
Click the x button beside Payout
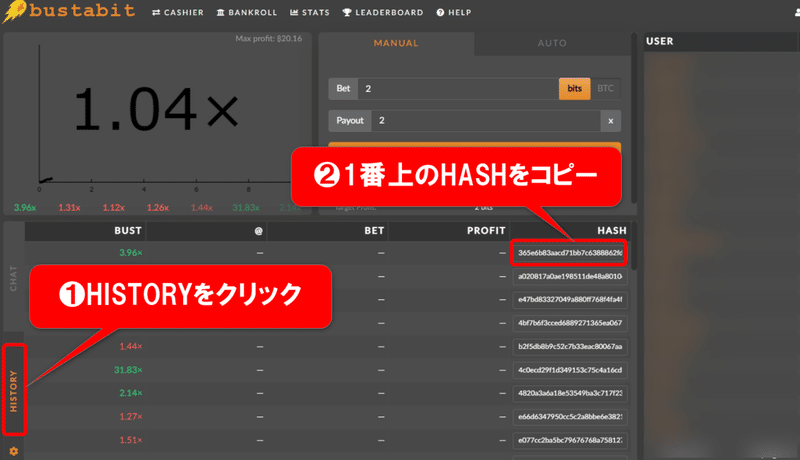pyautogui.click(x=611, y=121)
